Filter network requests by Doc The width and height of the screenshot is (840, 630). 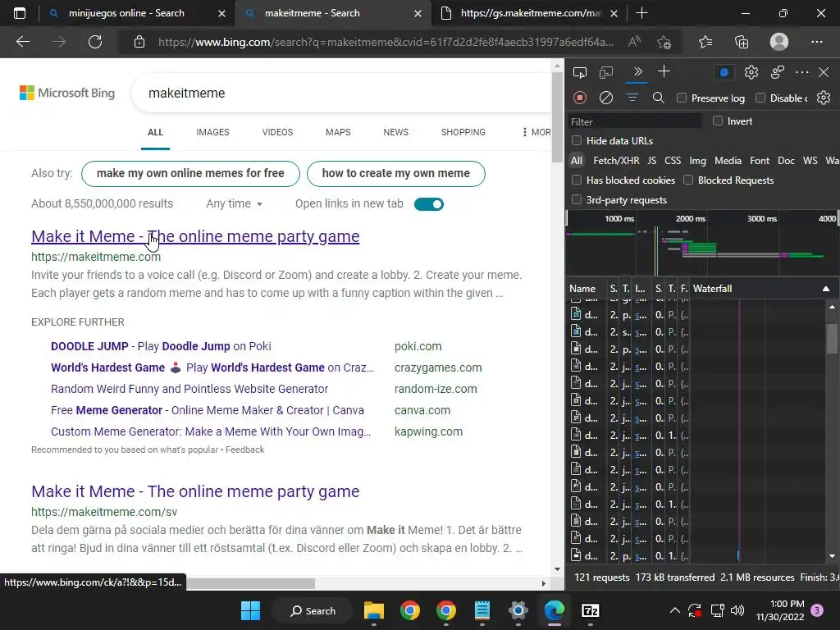(x=786, y=161)
